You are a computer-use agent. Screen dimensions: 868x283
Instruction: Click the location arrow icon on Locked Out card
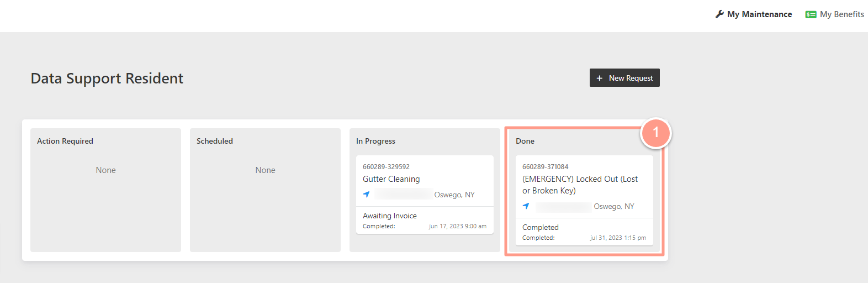point(526,206)
